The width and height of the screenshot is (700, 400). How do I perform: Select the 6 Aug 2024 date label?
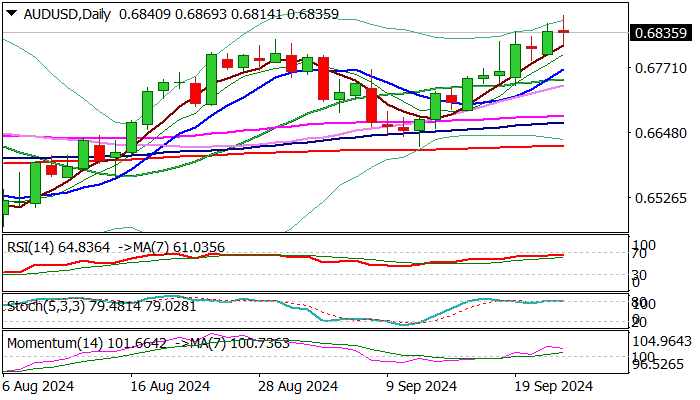pos(38,386)
